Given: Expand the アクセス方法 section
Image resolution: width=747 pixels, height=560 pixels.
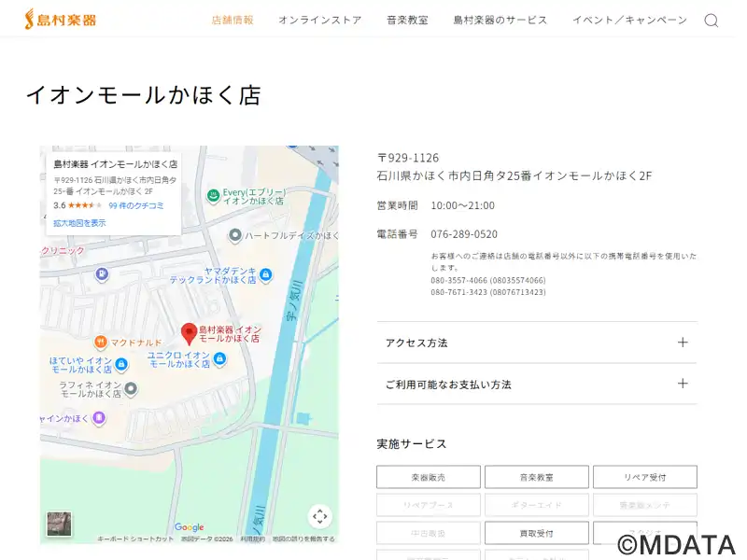Looking at the screenshot, I should 537,343.
